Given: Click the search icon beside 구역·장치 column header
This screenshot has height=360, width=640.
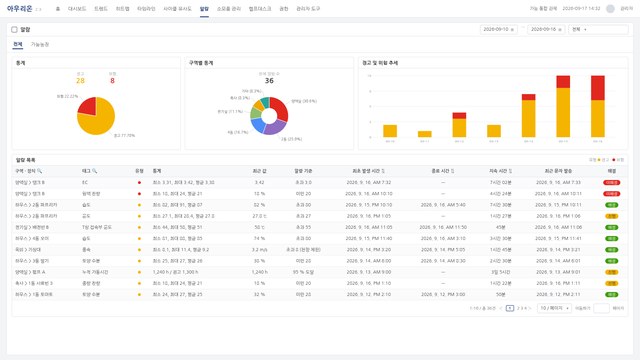Looking at the screenshot, I should [x=40, y=171].
